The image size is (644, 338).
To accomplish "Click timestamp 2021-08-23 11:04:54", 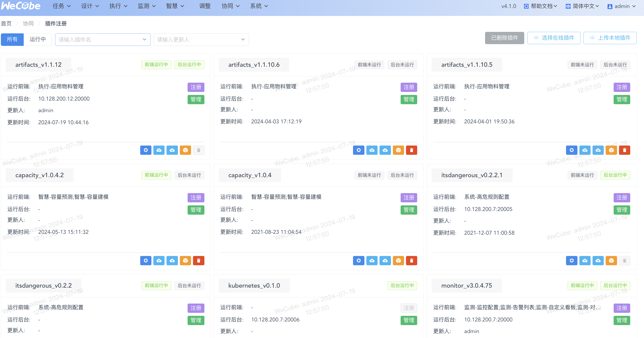I will point(276,232).
